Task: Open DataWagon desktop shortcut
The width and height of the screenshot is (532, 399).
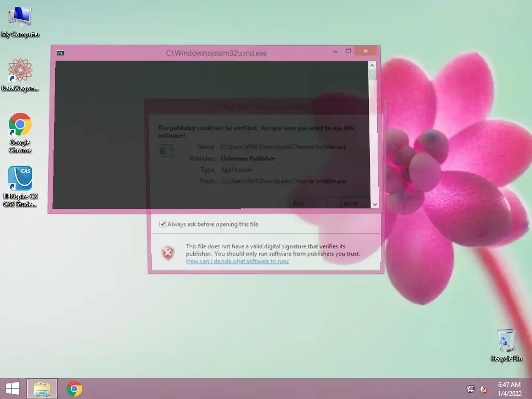Action: click(20, 75)
